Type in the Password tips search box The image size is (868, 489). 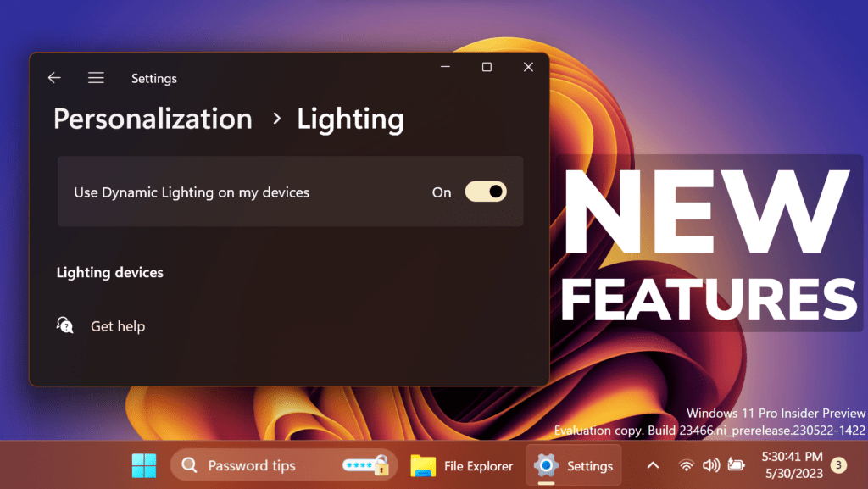click(x=284, y=465)
